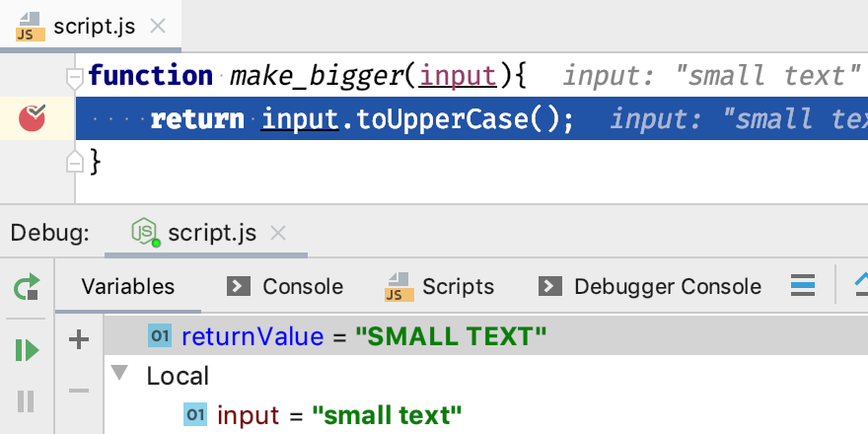This screenshot has width=868, height=434.
Task: Remove the selected watch with minus button
Action: pyautogui.click(x=79, y=391)
